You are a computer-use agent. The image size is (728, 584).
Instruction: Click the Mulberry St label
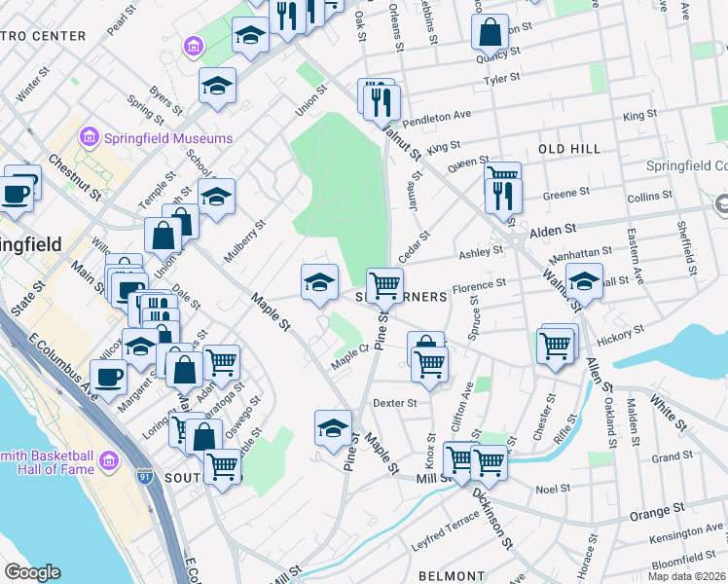(244, 241)
